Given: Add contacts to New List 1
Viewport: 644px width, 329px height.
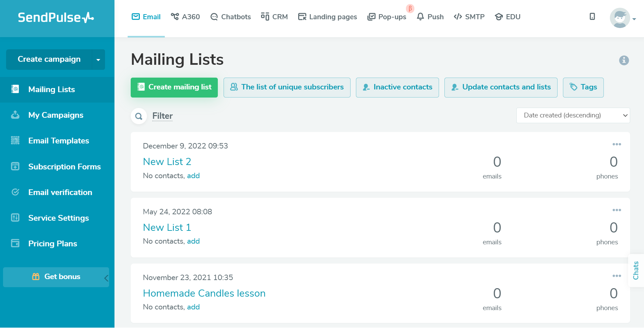Looking at the screenshot, I should pos(194,241).
